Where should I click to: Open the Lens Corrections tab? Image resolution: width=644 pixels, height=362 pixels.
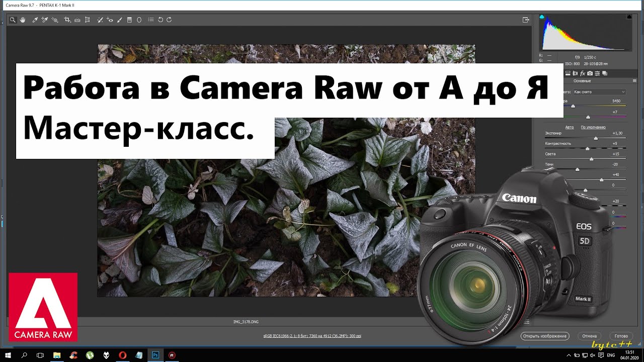[575, 73]
